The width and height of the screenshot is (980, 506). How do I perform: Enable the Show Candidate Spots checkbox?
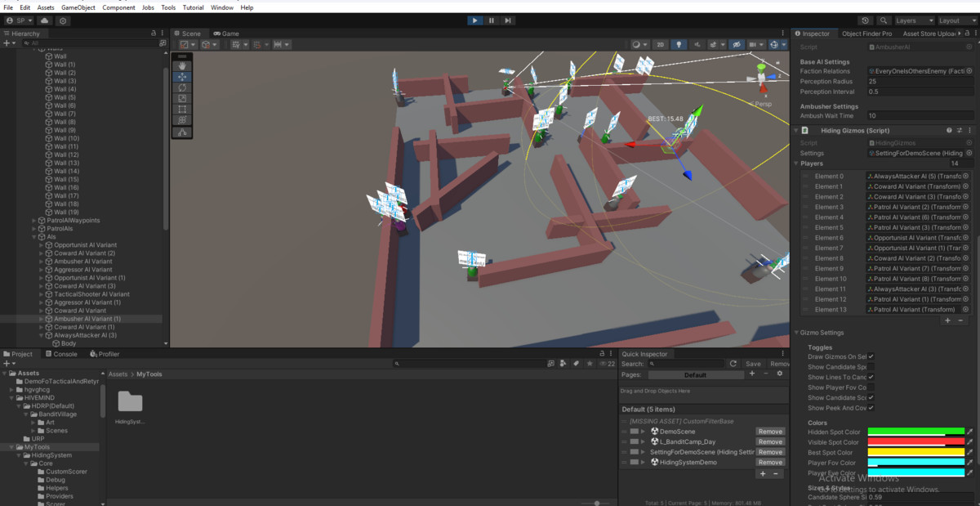point(871,367)
